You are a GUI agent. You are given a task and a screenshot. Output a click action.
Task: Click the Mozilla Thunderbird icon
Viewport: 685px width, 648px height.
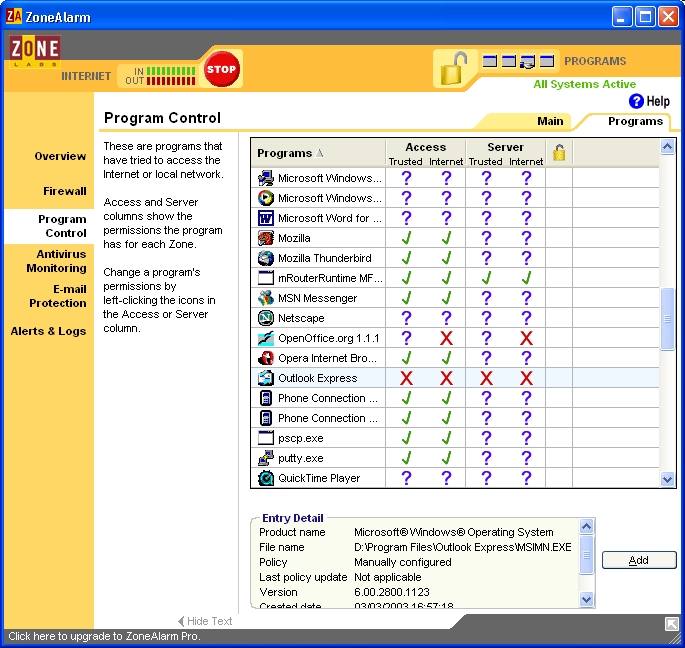tap(266, 258)
